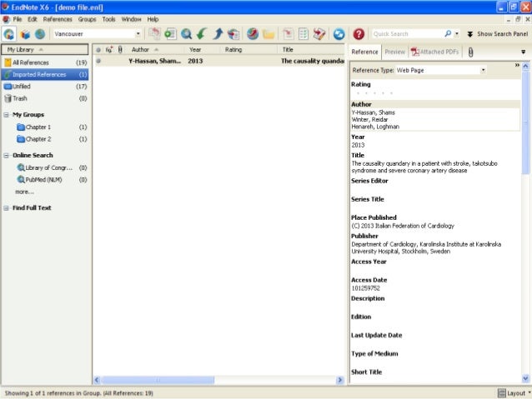Click the blue Export arrow icon
The height and width of the screenshot is (399, 532).
[218, 34]
